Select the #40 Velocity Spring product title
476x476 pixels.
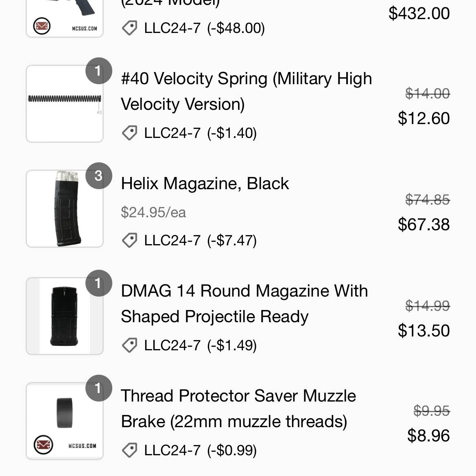coord(246,91)
